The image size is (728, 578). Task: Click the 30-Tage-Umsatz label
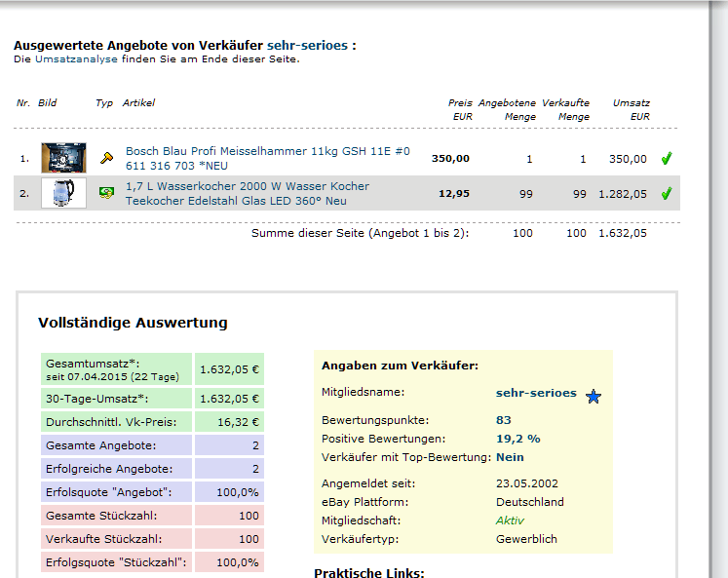116,399
